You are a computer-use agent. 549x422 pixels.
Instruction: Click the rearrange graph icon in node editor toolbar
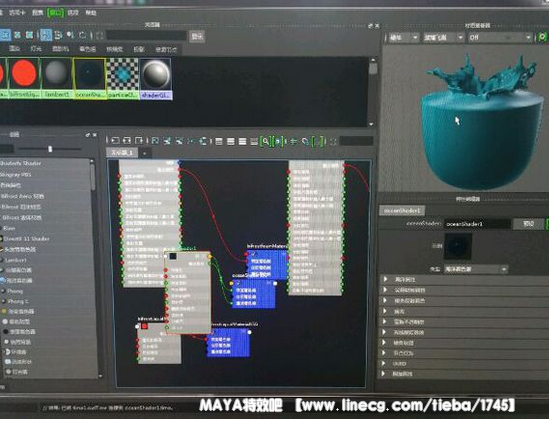[191, 141]
